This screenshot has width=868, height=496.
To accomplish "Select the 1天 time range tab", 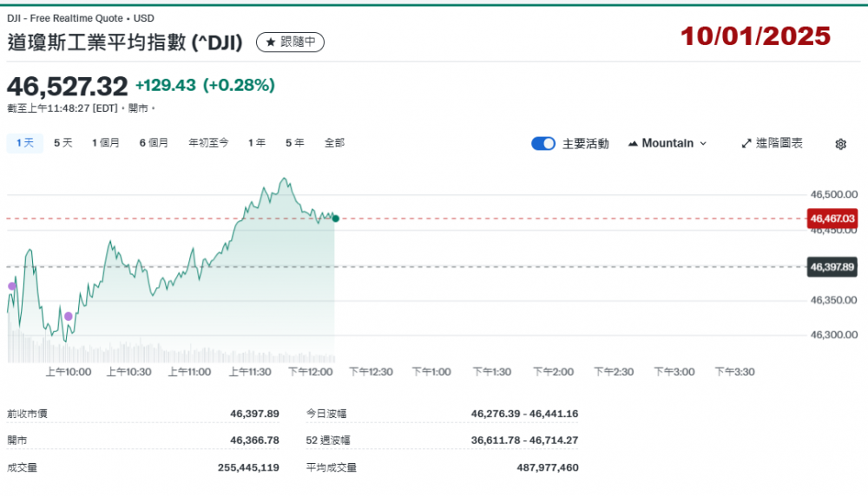I will (x=24, y=142).
